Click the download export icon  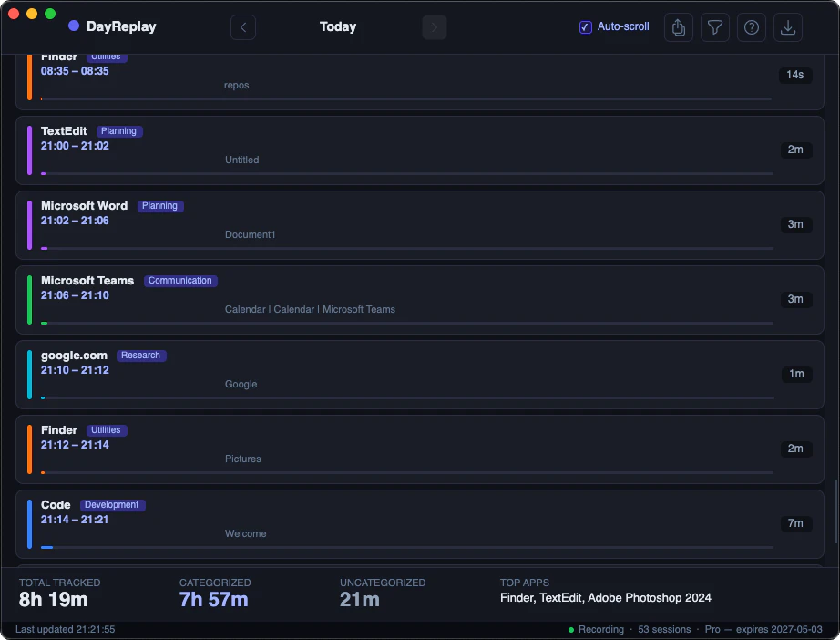tap(787, 26)
